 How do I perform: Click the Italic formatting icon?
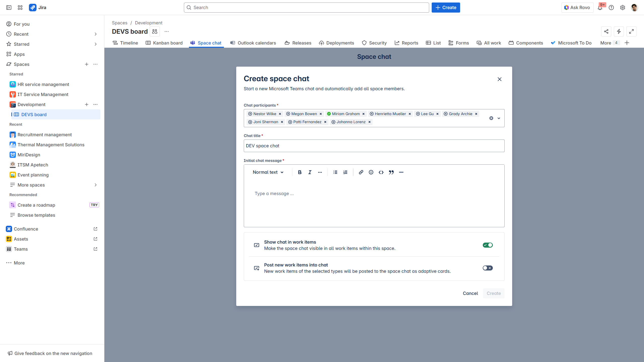click(x=310, y=172)
